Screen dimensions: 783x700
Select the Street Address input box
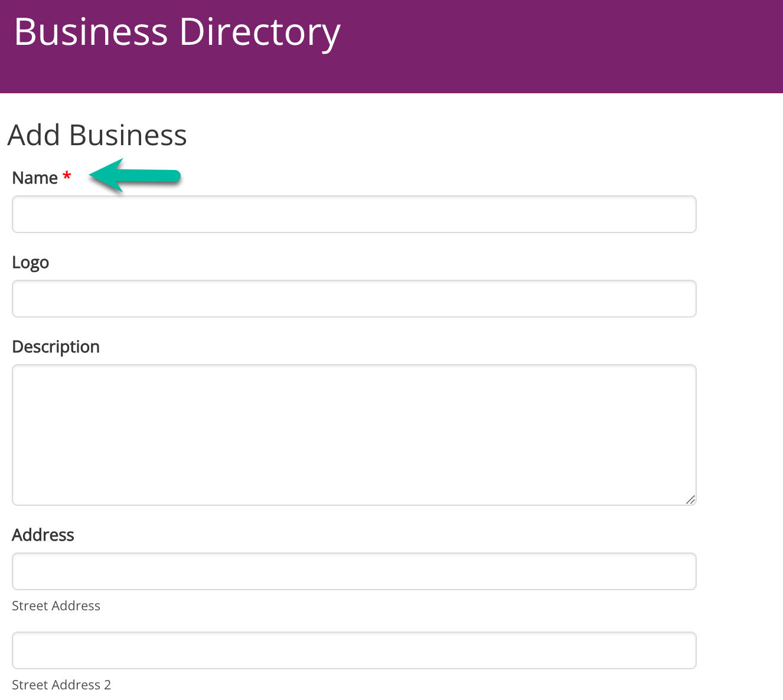click(354, 571)
